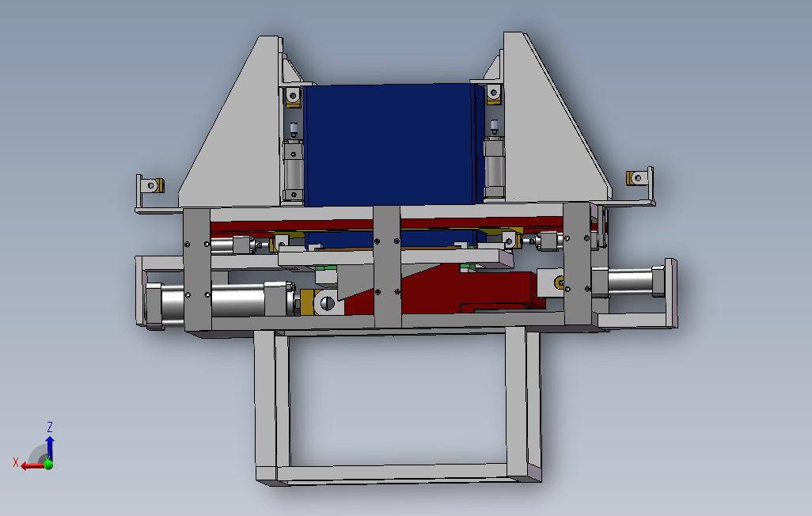Select the large pneumatic cylinder at lower left
The height and width of the screenshot is (516, 812).
tap(238, 303)
